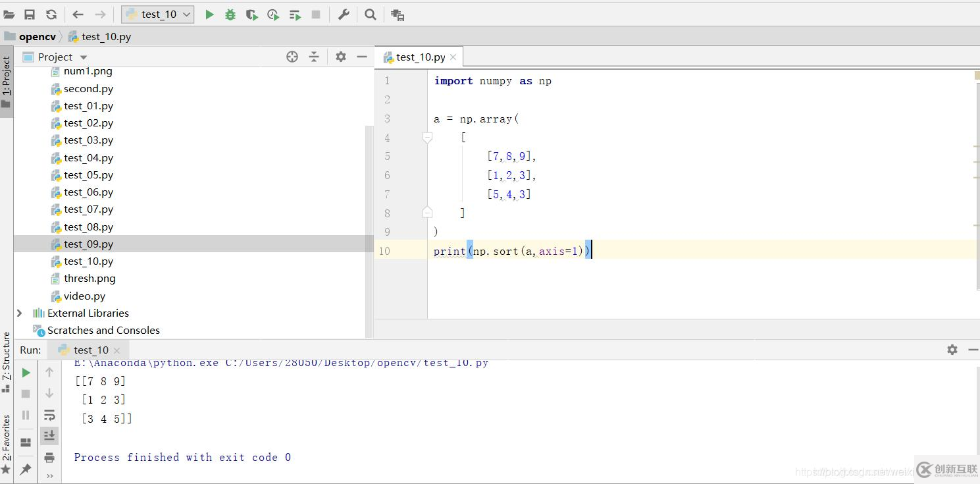Click the concurrency diagram run icon
Viewport: 980px width, 484px height.
coord(295,14)
